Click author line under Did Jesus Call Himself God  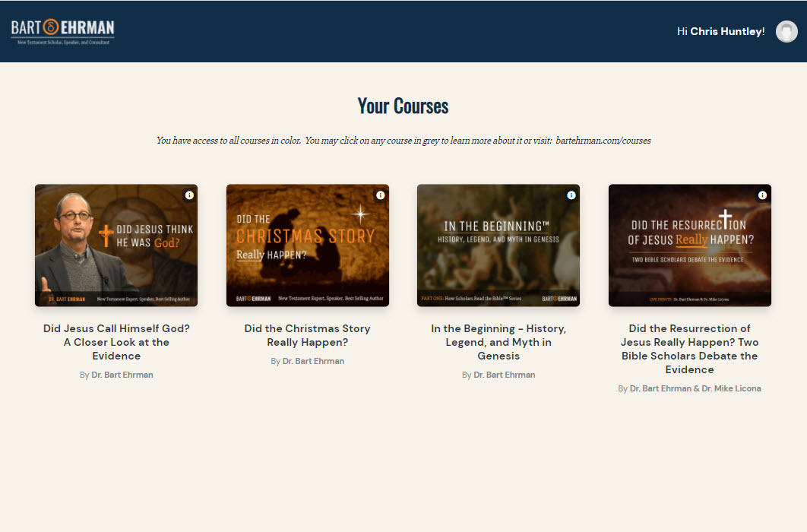click(116, 375)
